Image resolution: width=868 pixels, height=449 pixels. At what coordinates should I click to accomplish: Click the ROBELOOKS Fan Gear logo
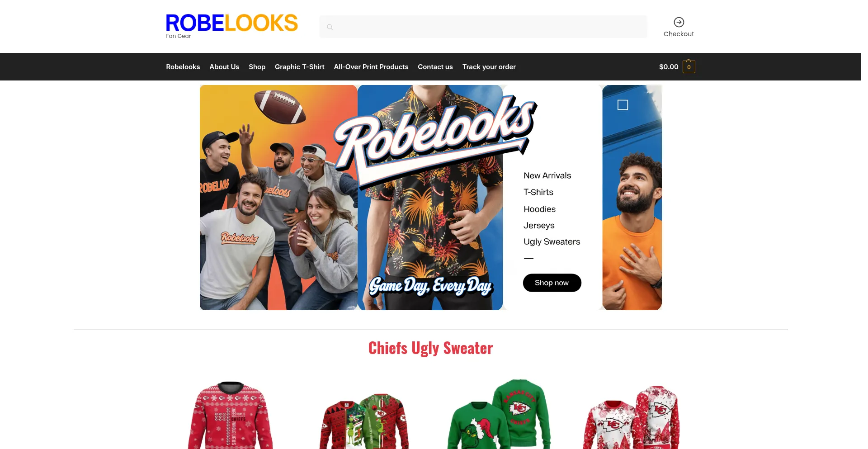[x=231, y=26]
